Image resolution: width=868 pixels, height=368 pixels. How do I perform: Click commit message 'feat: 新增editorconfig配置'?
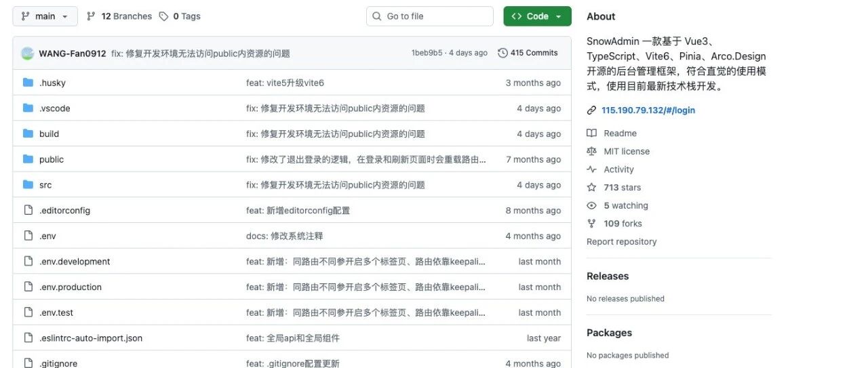coord(298,211)
